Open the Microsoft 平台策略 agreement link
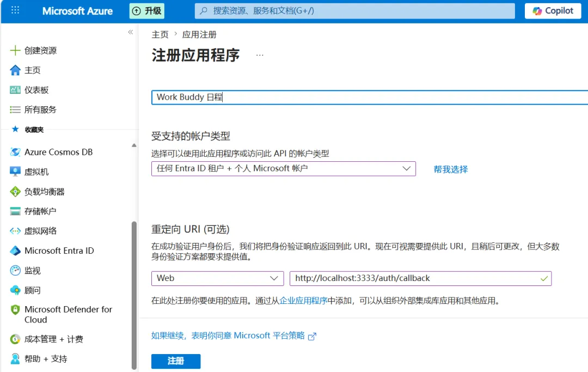Screen dimensions: 588x372 pyautogui.click(x=228, y=336)
